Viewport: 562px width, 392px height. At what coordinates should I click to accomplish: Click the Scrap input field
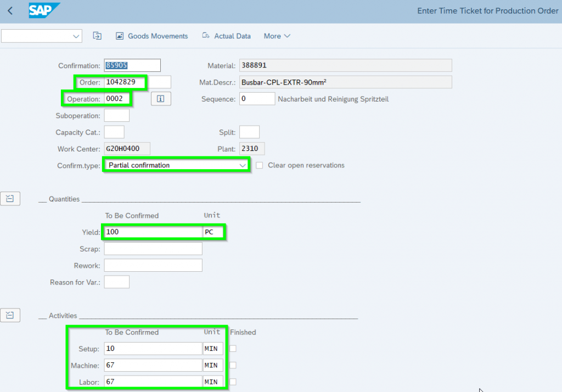153,249
